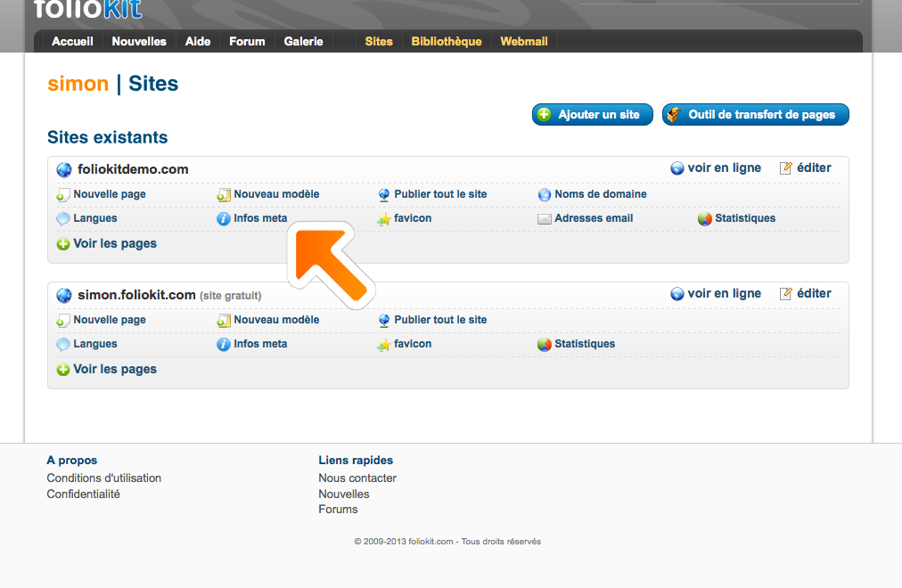The height and width of the screenshot is (588, 902).
Task: Open the Bibliothèque menu item
Action: [447, 41]
